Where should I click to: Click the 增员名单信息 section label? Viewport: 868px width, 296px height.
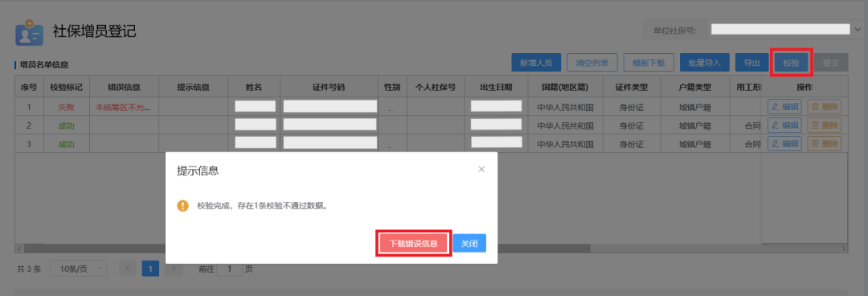[x=43, y=65]
